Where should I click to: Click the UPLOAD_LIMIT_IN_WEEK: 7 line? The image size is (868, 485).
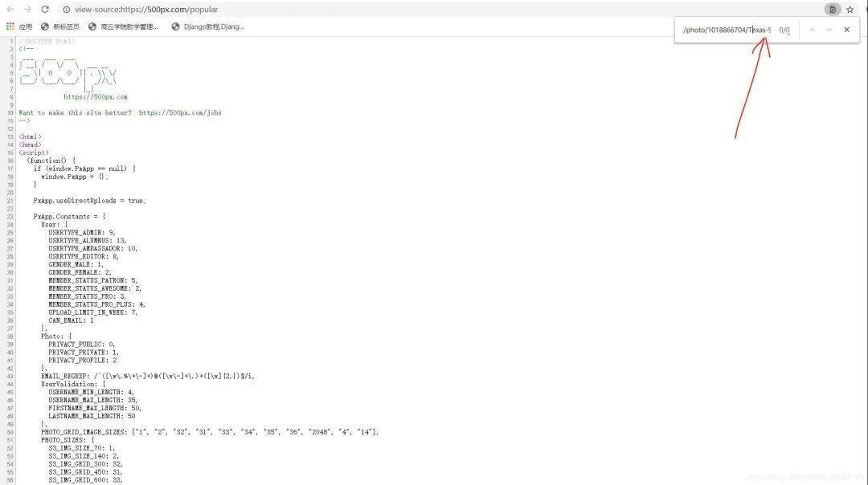pos(92,312)
